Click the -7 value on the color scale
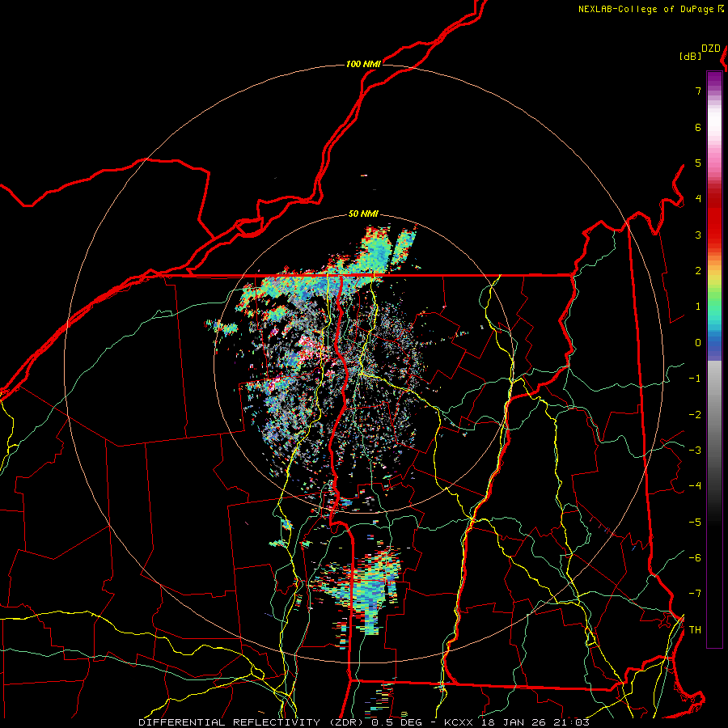Screen dimensions: 728x728 695,594
